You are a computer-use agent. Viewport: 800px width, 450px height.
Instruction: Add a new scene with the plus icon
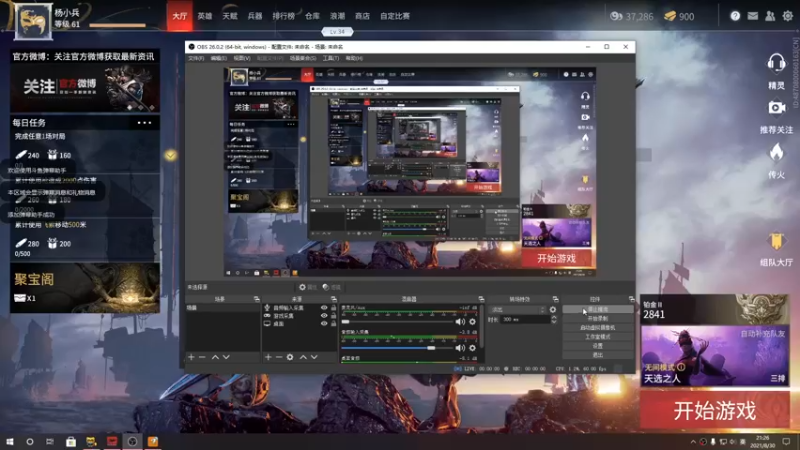pyautogui.click(x=191, y=357)
